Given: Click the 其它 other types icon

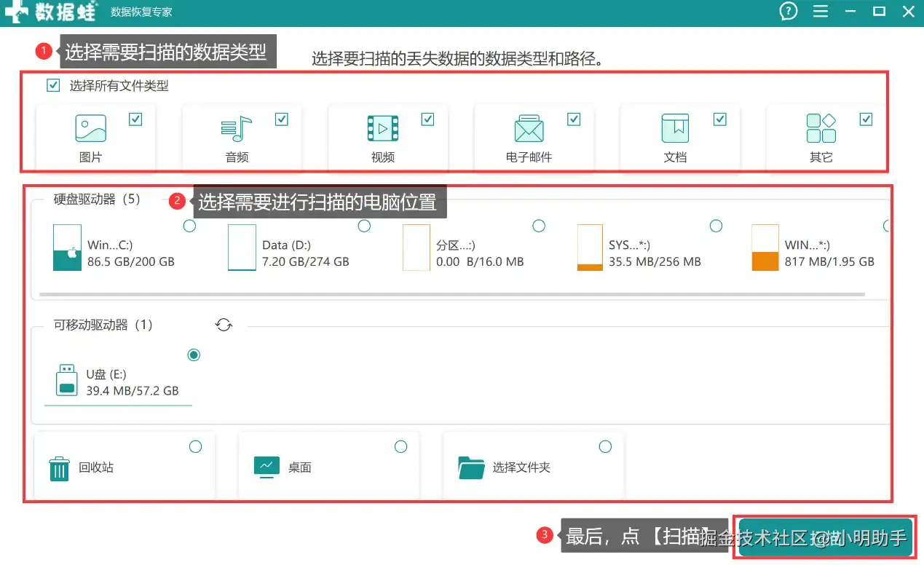Looking at the screenshot, I should click(821, 129).
